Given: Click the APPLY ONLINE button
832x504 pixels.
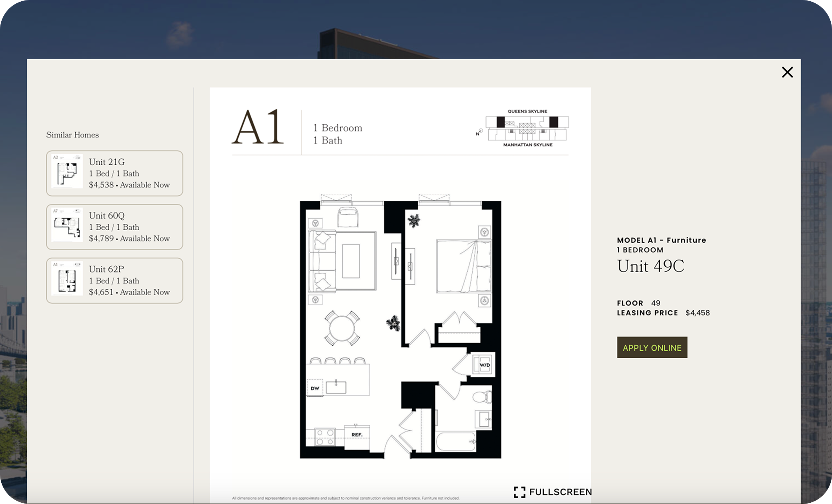Looking at the screenshot, I should pos(652,347).
